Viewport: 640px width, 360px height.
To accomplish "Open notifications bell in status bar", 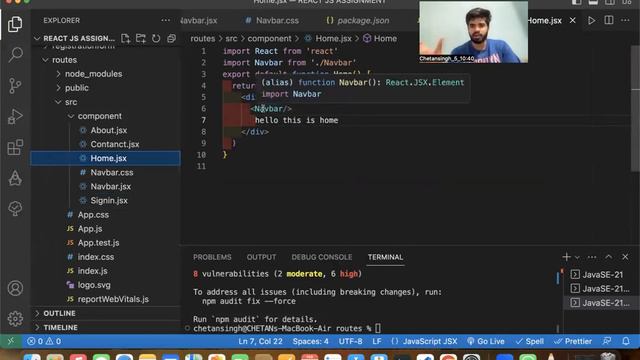I will [626, 341].
